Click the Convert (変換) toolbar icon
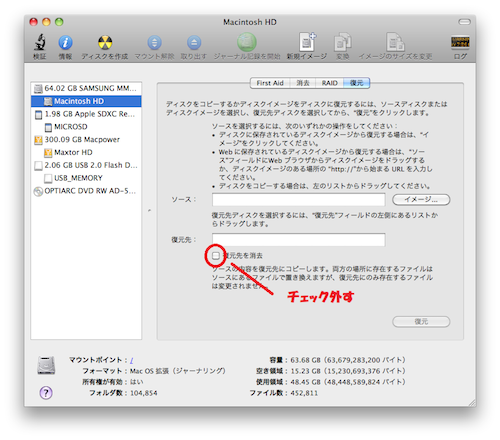 343,42
